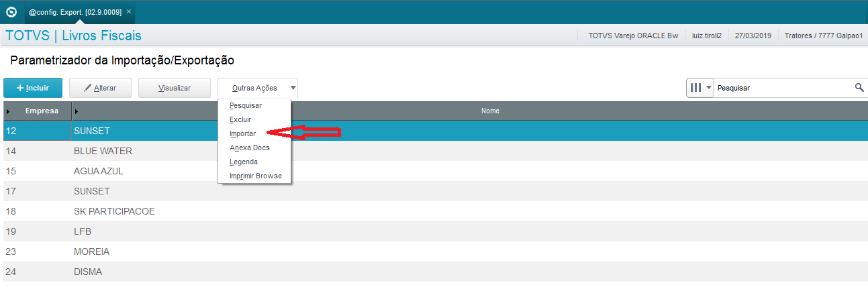Click the user name luiz.tiroli2

(707, 36)
